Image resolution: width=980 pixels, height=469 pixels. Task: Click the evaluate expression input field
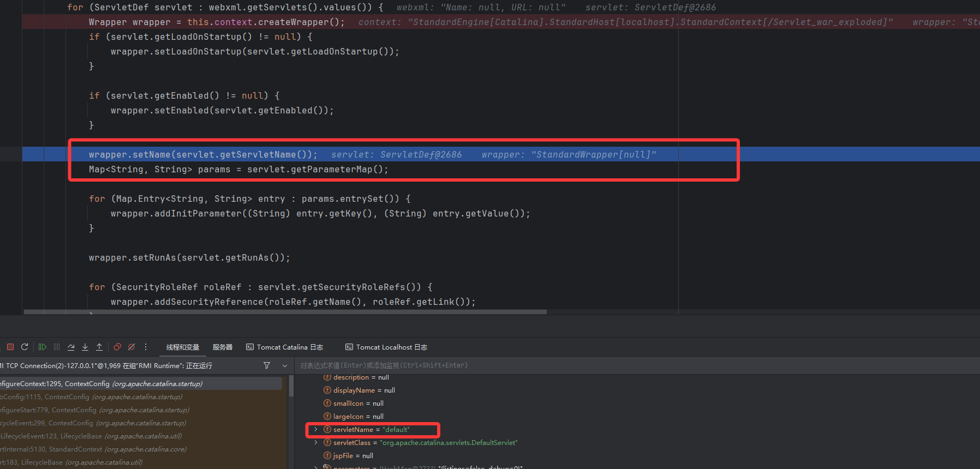pos(600,365)
